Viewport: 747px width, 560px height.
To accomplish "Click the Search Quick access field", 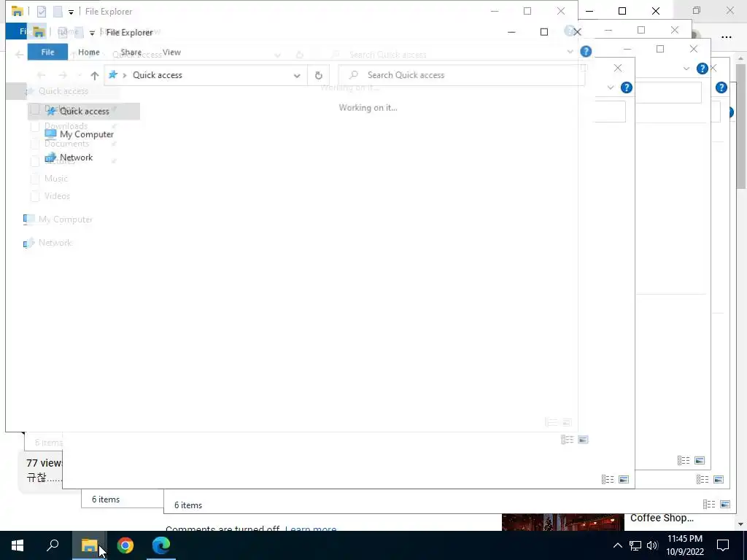I will (461, 75).
